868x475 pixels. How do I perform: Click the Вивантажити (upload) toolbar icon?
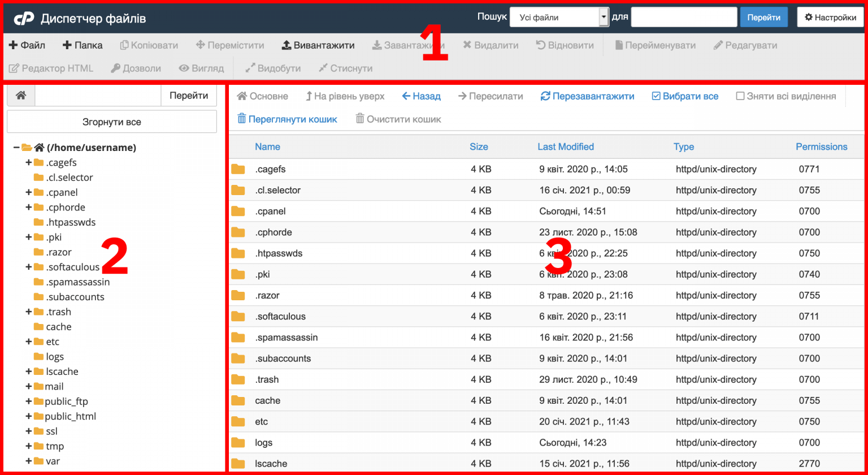click(318, 45)
